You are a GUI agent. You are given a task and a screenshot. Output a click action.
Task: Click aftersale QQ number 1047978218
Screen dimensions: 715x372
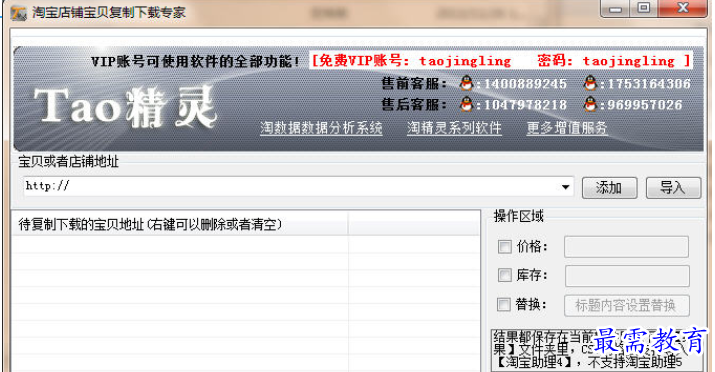(525, 105)
